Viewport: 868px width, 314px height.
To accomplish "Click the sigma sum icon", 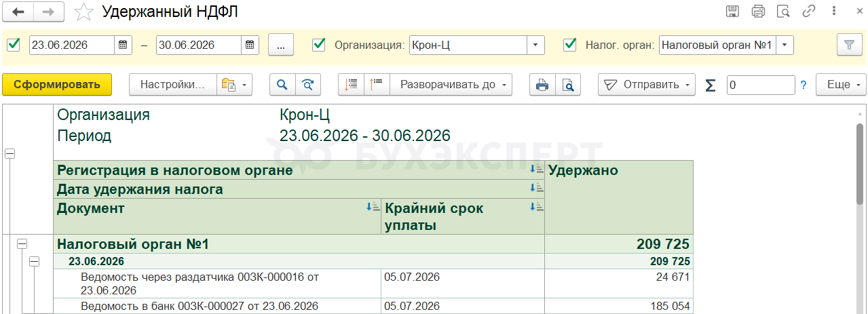I will [711, 85].
